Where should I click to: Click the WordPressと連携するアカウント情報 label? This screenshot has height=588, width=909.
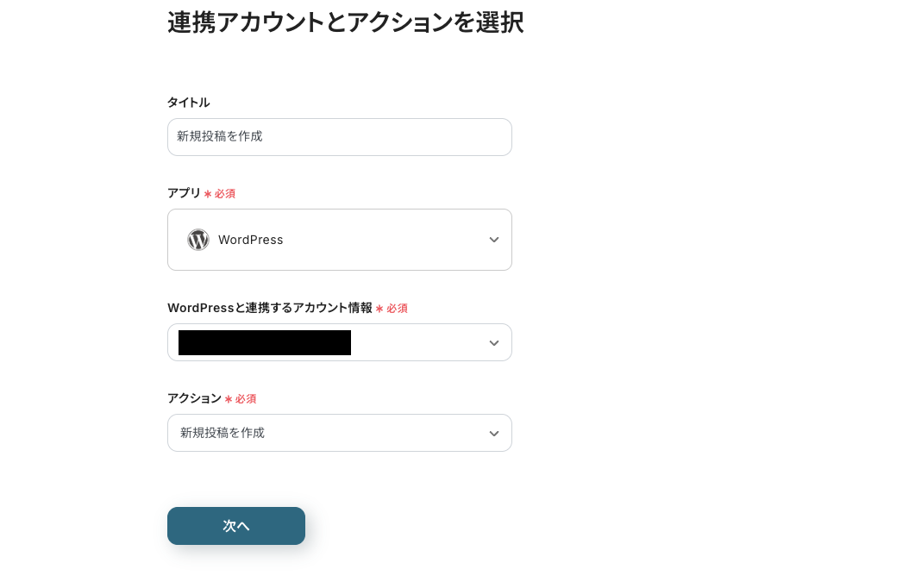click(269, 308)
